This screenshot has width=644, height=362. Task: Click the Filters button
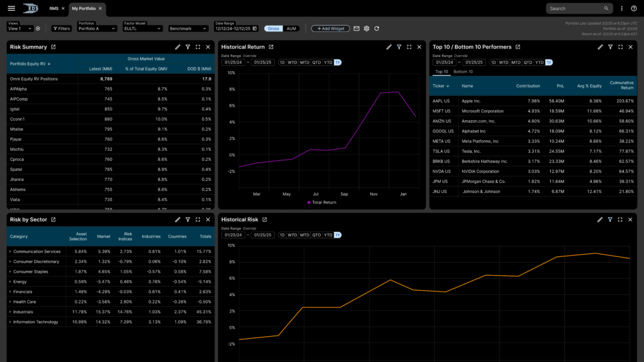click(62, 29)
